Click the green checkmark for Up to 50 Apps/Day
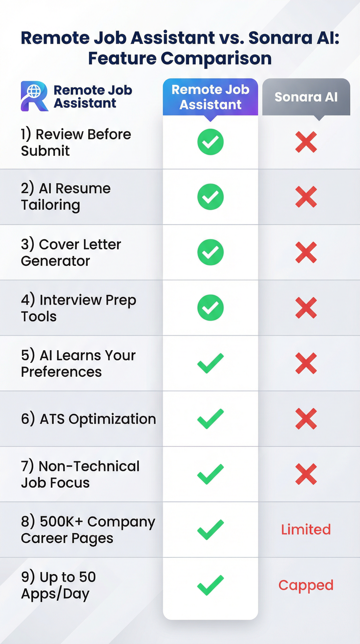The width and height of the screenshot is (360, 644). tap(210, 585)
